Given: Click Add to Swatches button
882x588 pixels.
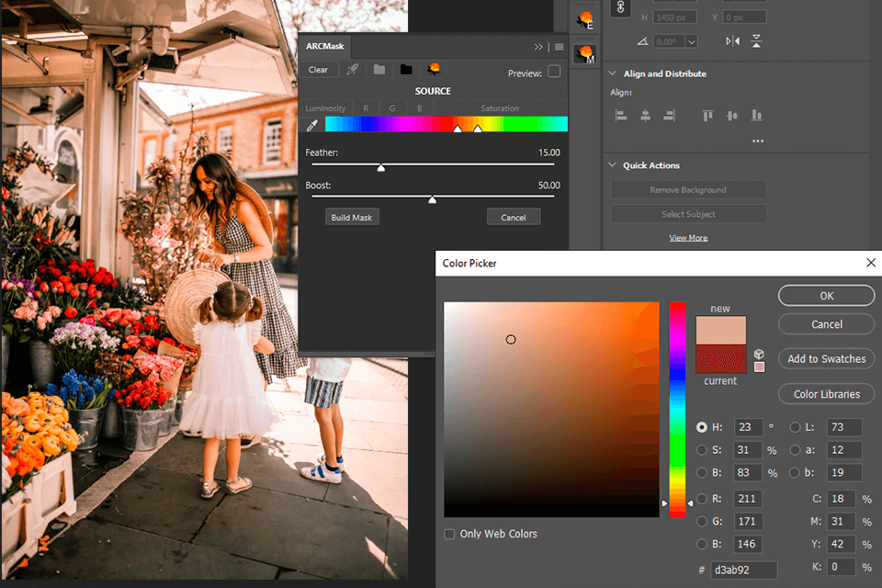Looking at the screenshot, I should coord(826,358).
